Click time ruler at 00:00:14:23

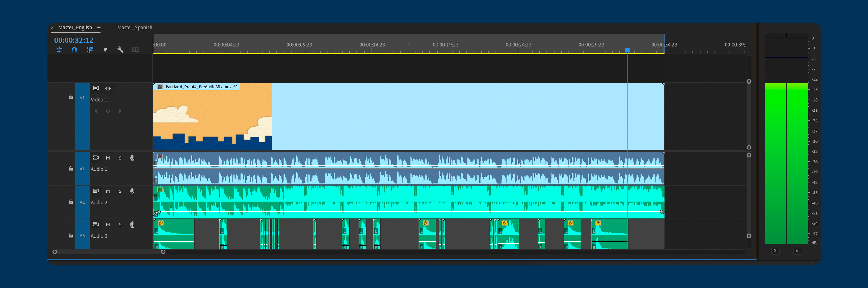(372, 45)
